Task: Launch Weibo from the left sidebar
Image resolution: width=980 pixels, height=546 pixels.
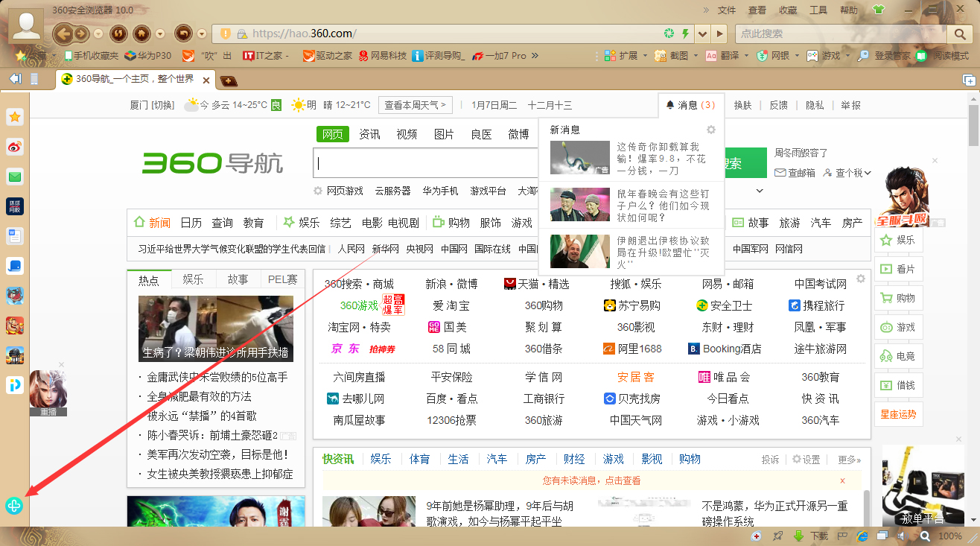Action: 14,147
